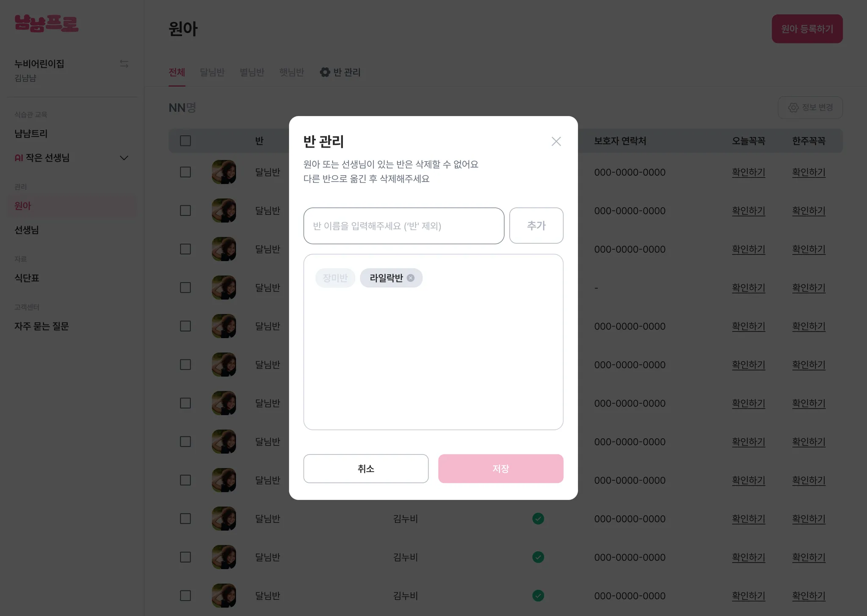The image size is (867, 616).
Task: Select the 햇님반 tab
Action: tap(292, 72)
